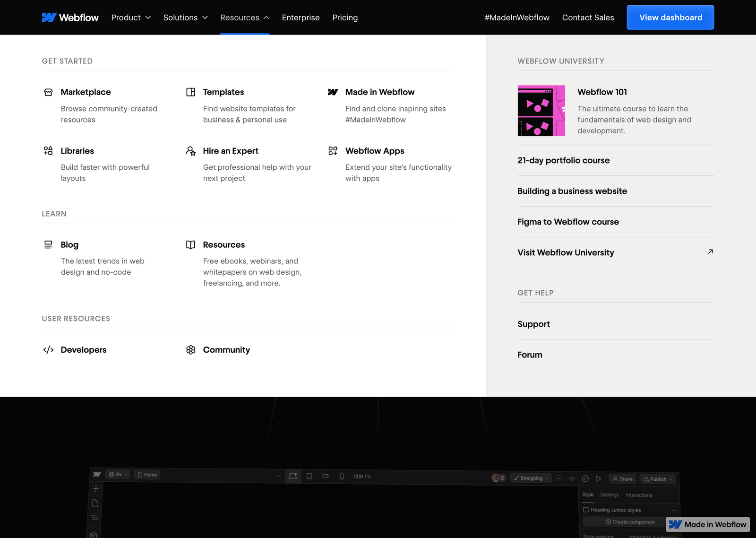Open the Community link
Image resolution: width=756 pixels, height=538 pixels.
tap(226, 350)
